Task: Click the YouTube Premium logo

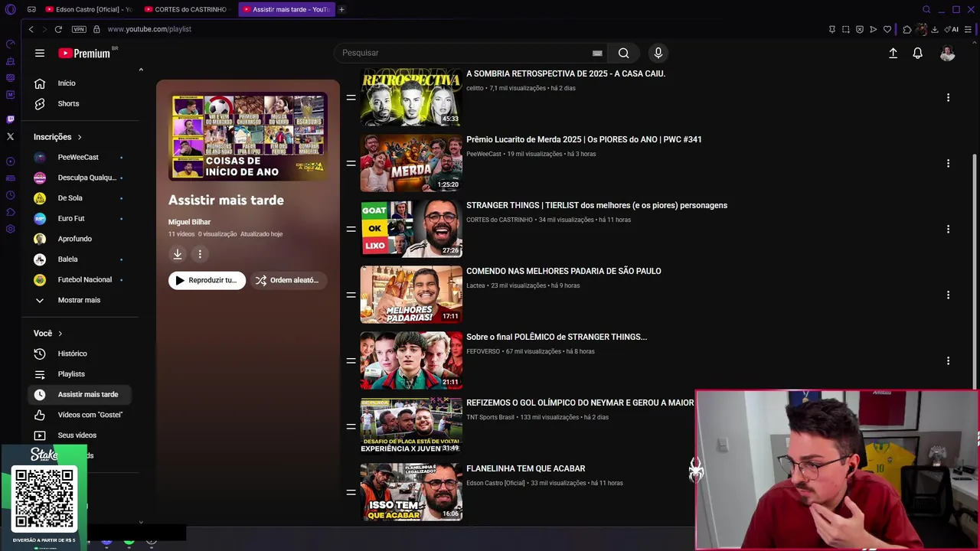Action: (x=86, y=53)
